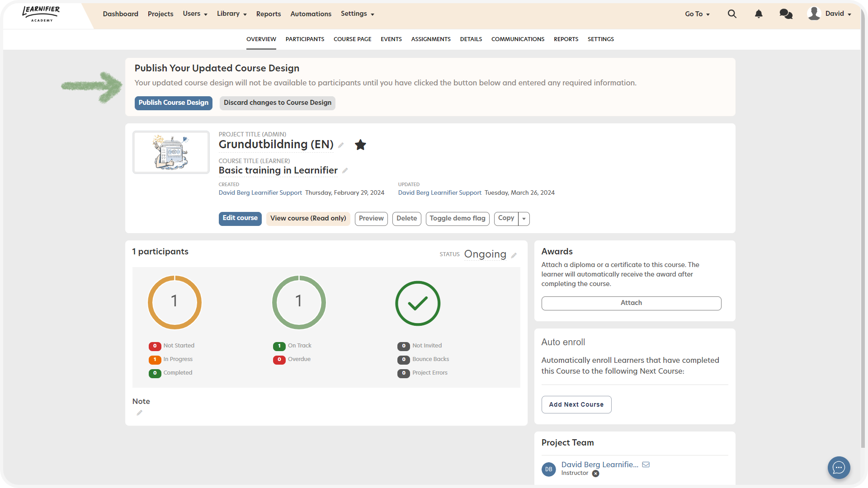
Task: Switch to the SETTINGS sub-tab
Action: click(600, 39)
